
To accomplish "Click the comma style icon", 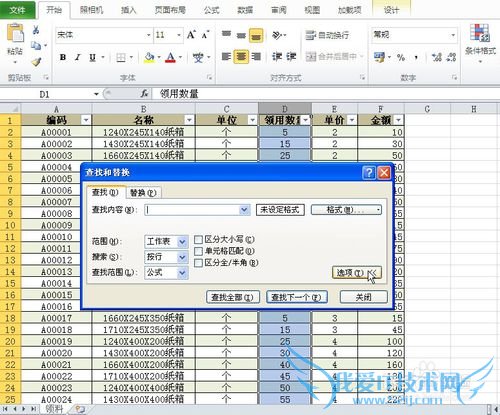I will coord(416,58).
